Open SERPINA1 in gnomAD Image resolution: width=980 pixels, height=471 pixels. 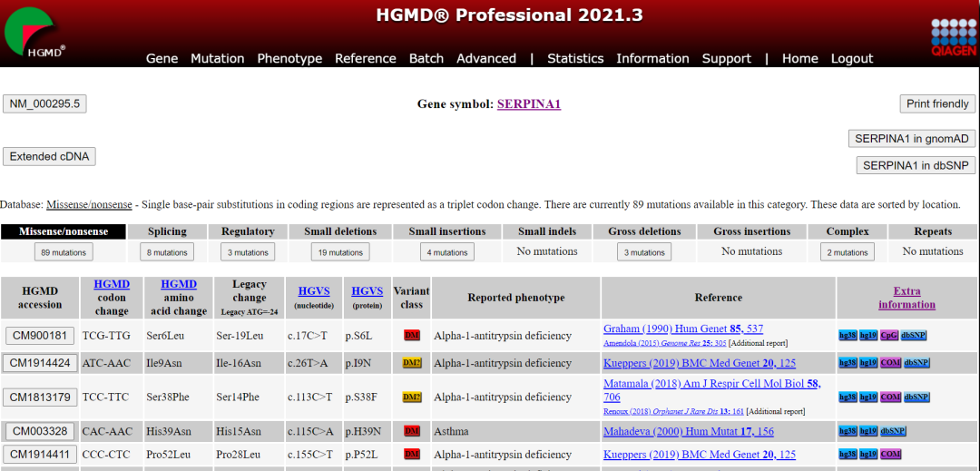point(912,139)
